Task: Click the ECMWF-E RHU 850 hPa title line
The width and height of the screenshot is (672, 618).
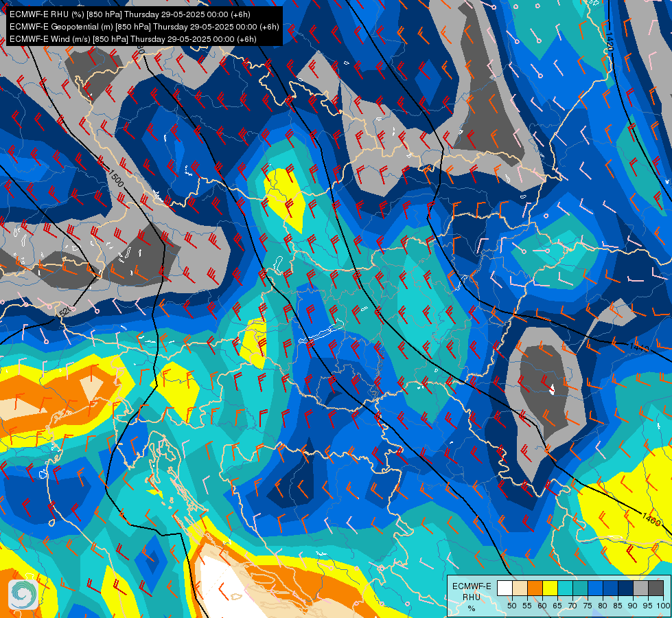Action: [x=130, y=14]
